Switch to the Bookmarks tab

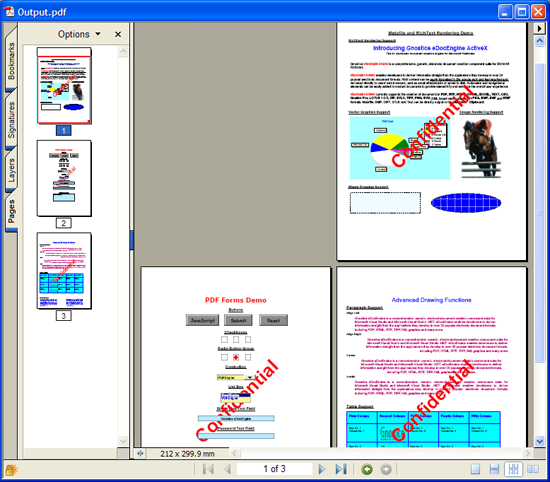11,59
